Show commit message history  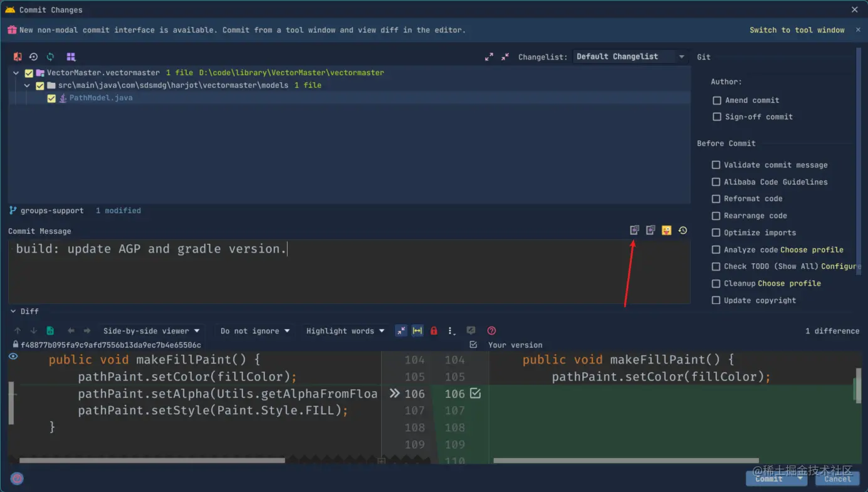pos(682,231)
